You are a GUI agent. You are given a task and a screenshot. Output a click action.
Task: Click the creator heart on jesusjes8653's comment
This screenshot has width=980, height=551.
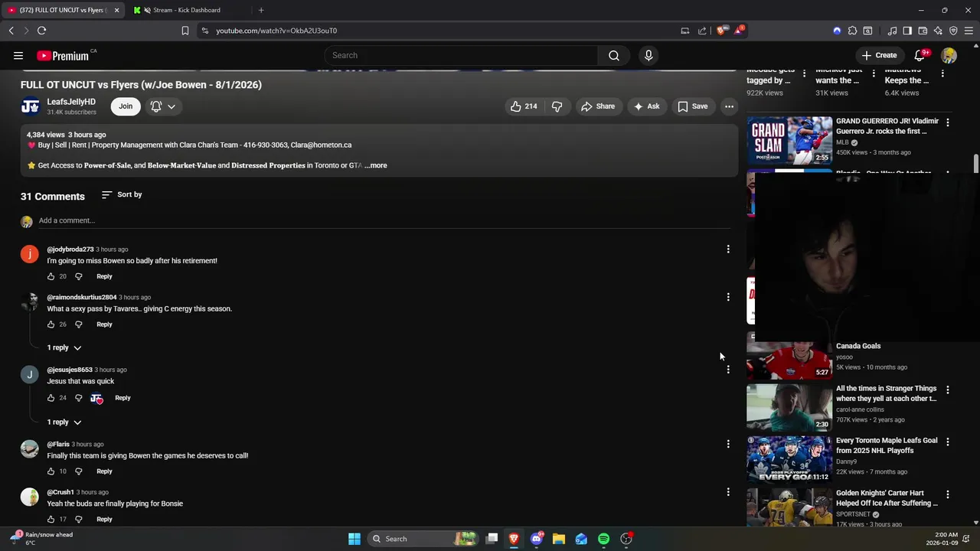[96, 398]
